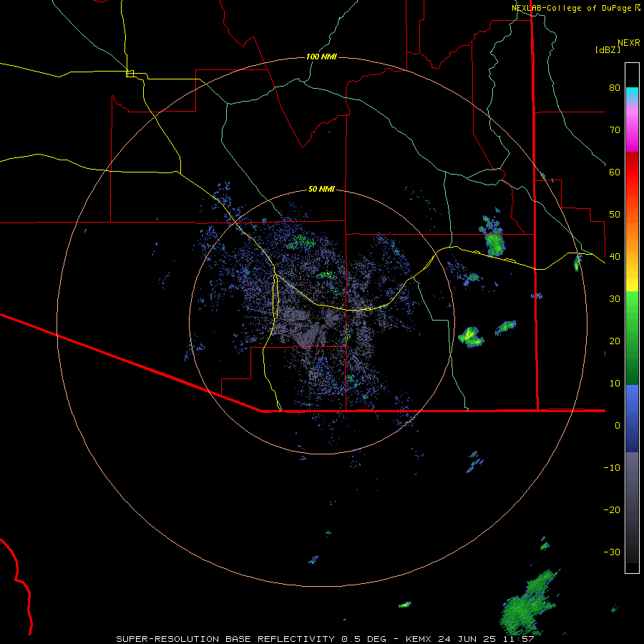Click the 60 value on dBZ scale

[615, 172]
